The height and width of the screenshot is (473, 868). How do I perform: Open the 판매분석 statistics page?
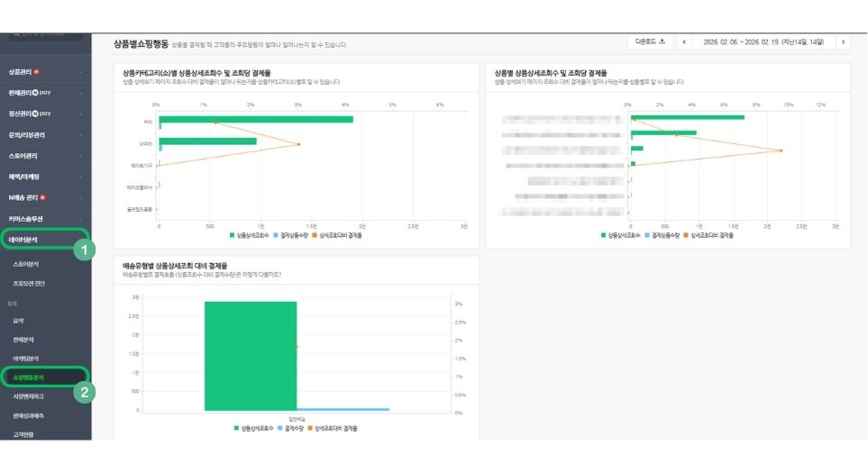23,340
